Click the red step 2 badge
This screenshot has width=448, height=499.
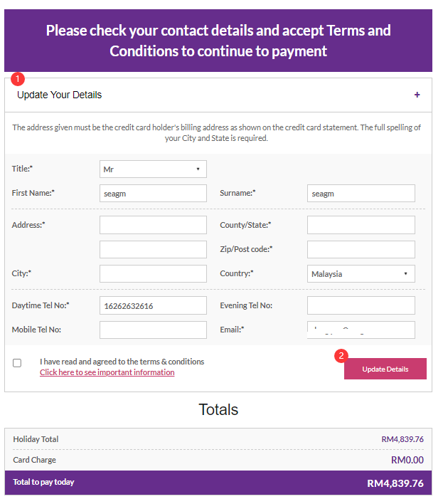click(341, 356)
